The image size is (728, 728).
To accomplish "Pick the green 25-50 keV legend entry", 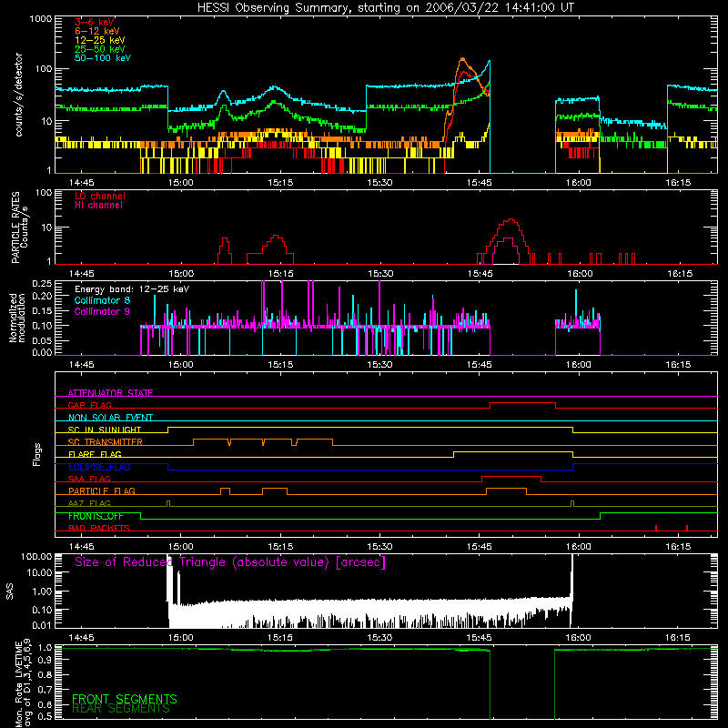I will coord(100,49).
